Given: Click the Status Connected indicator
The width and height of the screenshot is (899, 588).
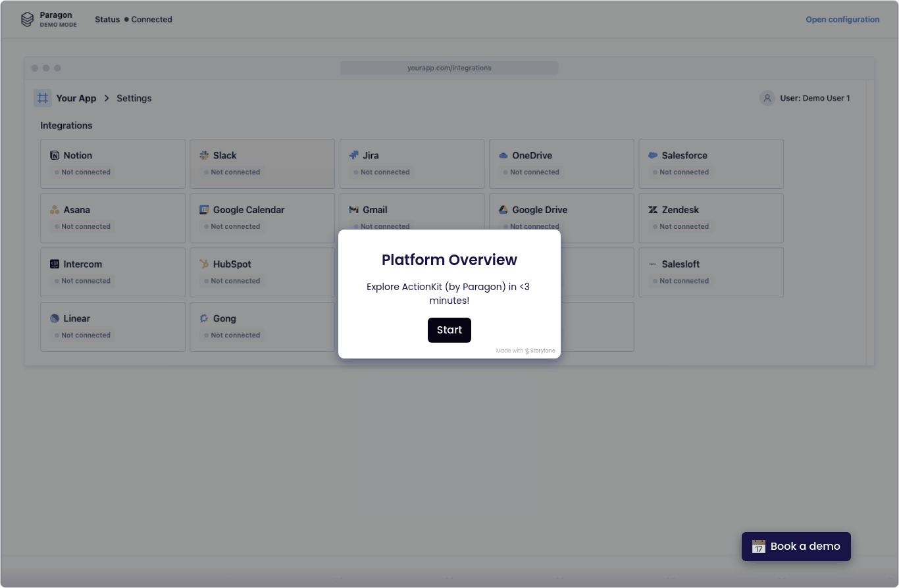Looking at the screenshot, I should click(134, 20).
